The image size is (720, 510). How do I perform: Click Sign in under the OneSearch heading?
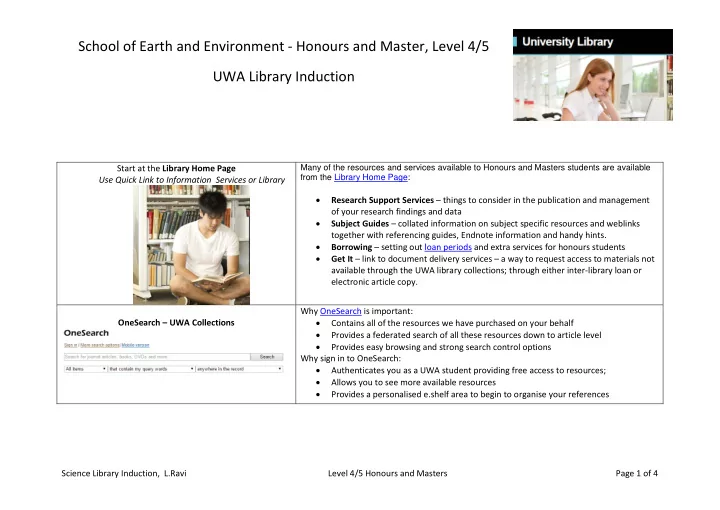click(71, 345)
